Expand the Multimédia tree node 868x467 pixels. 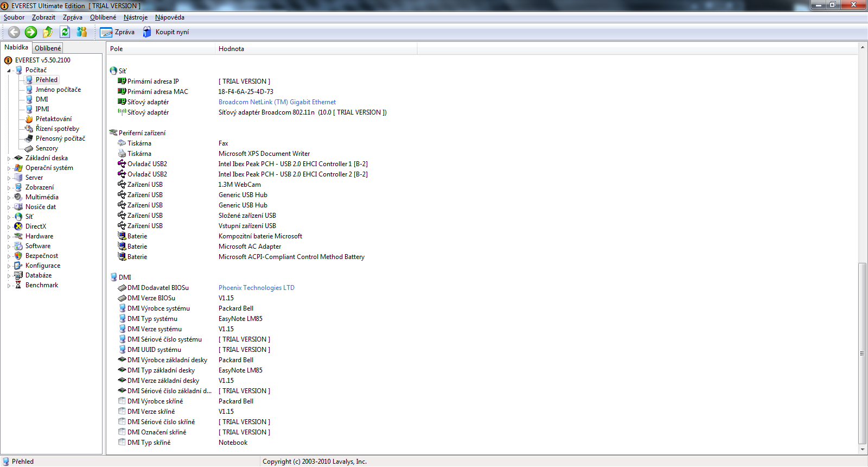(x=9, y=198)
